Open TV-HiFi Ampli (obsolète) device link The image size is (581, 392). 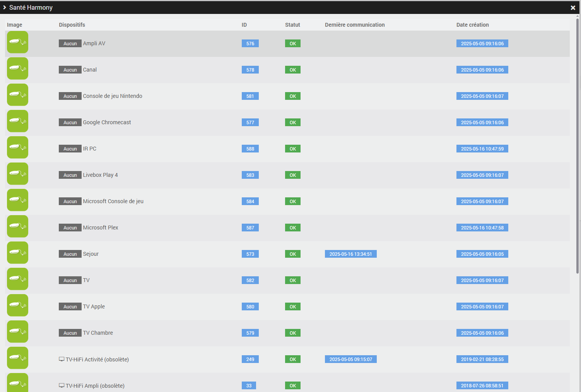pos(95,386)
